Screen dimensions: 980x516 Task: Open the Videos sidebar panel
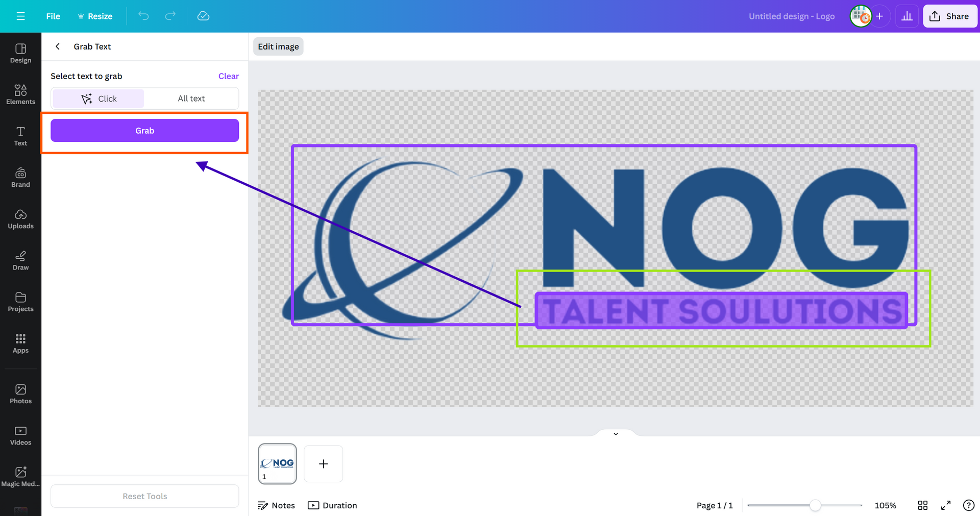pos(20,435)
